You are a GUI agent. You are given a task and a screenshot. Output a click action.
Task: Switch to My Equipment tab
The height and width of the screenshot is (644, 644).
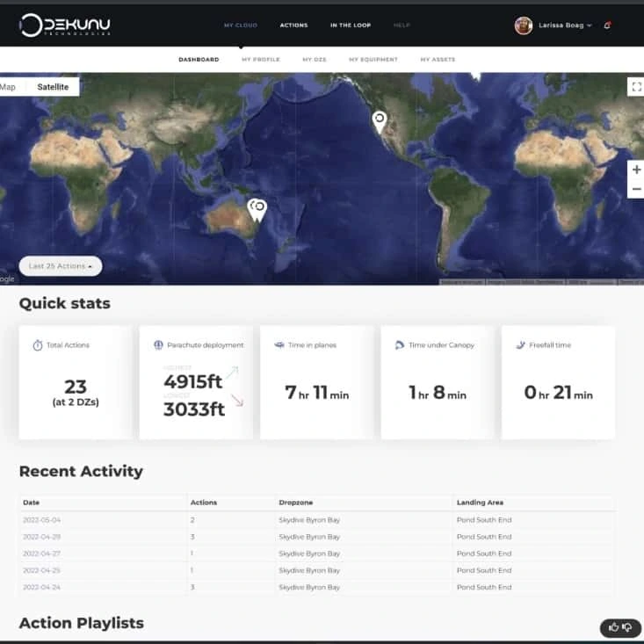point(373,60)
